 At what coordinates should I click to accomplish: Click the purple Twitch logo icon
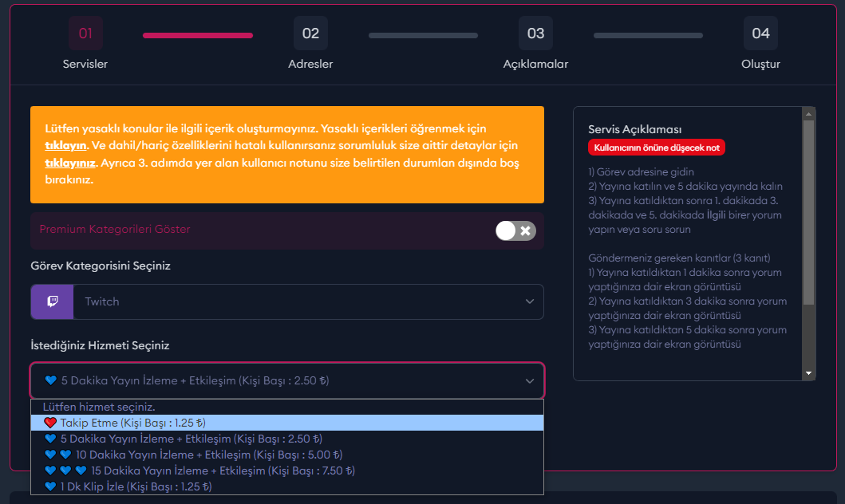[x=53, y=301]
